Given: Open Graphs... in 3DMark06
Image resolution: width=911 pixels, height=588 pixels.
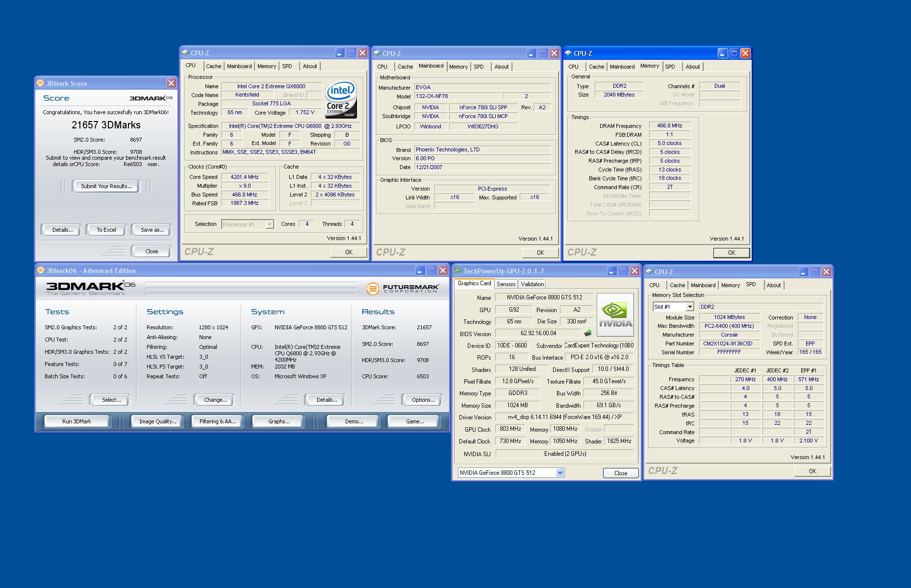Looking at the screenshot, I should click(278, 421).
